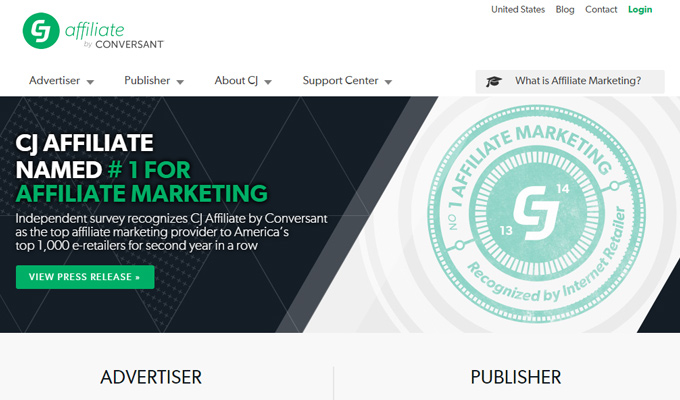Expand the Publisher dropdown arrow
The height and width of the screenshot is (400, 680).
click(x=180, y=82)
